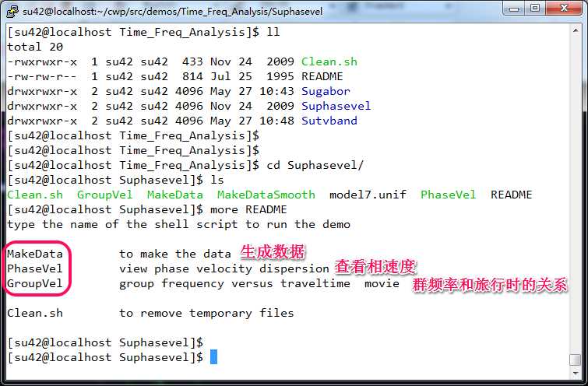The height and width of the screenshot is (386, 588).
Task: Click green MakeData in ls output
Action: [174, 195]
